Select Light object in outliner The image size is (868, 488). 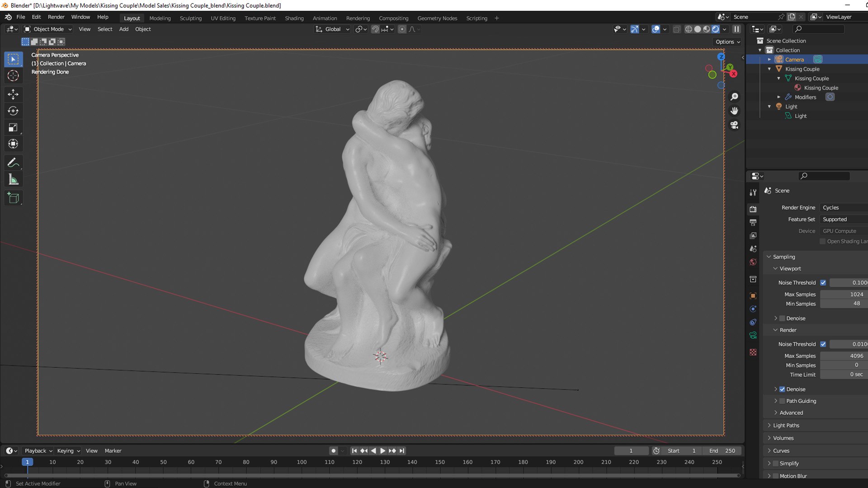[791, 107]
